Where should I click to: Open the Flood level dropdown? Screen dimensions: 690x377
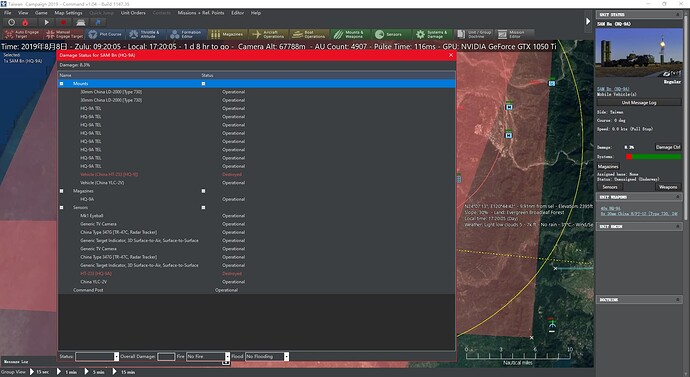[267, 356]
